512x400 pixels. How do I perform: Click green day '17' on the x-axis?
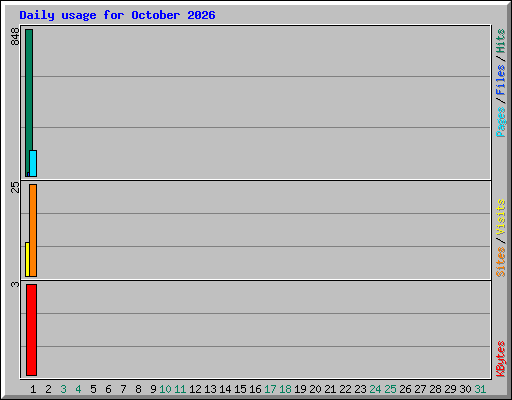tap(270, 389)
